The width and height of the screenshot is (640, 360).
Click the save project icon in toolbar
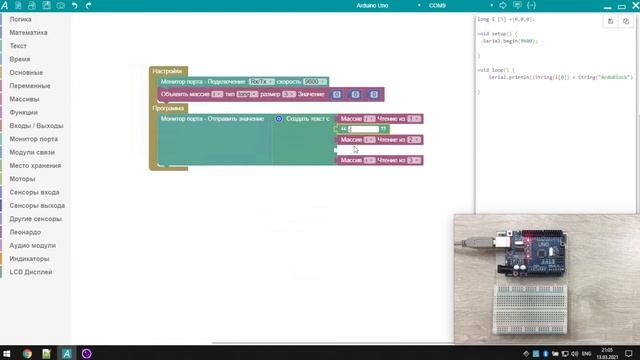pyautogui.click(x=46, y=5)
